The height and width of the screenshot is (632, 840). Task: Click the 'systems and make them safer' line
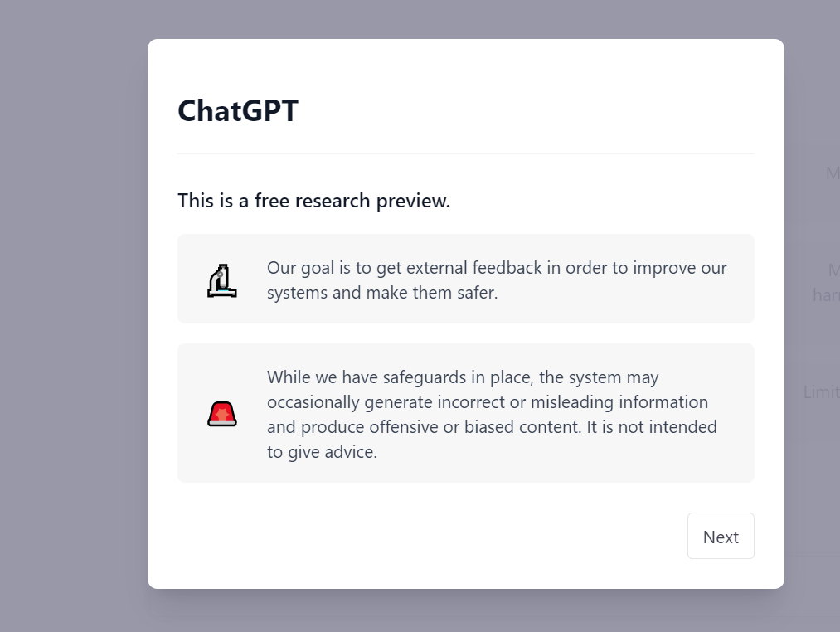pos(381,293)
